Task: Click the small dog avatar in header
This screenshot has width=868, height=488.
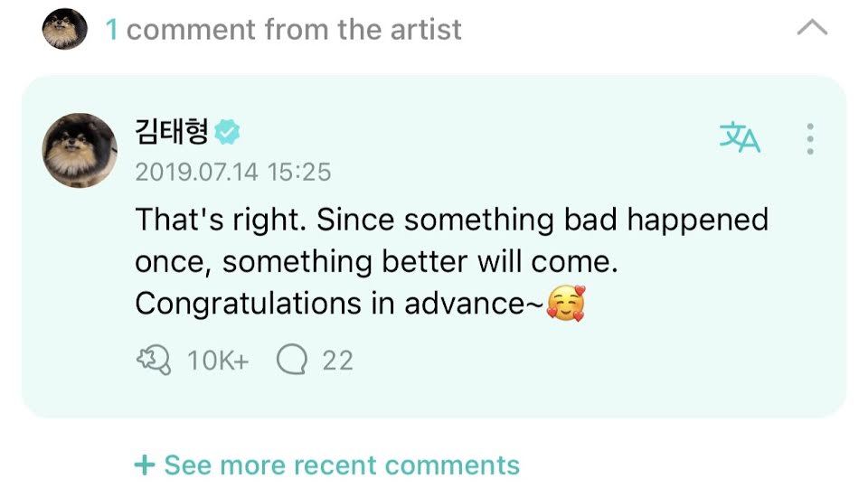Action: click(64, 30)
